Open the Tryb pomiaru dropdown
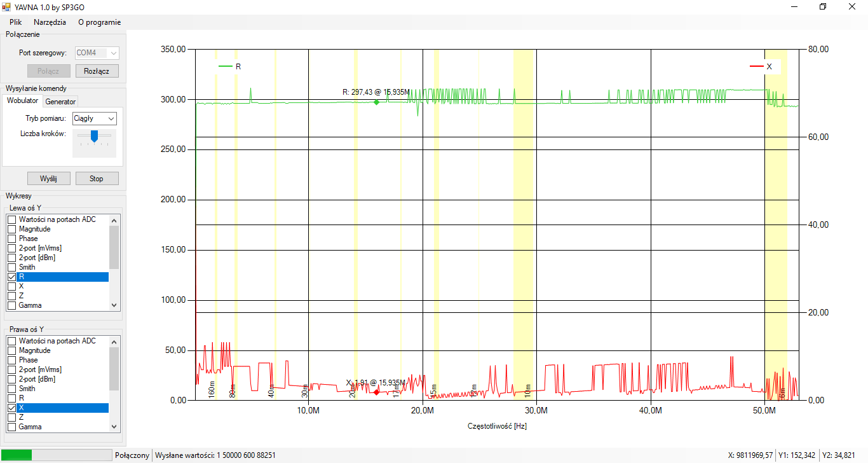 coord(94,118)
